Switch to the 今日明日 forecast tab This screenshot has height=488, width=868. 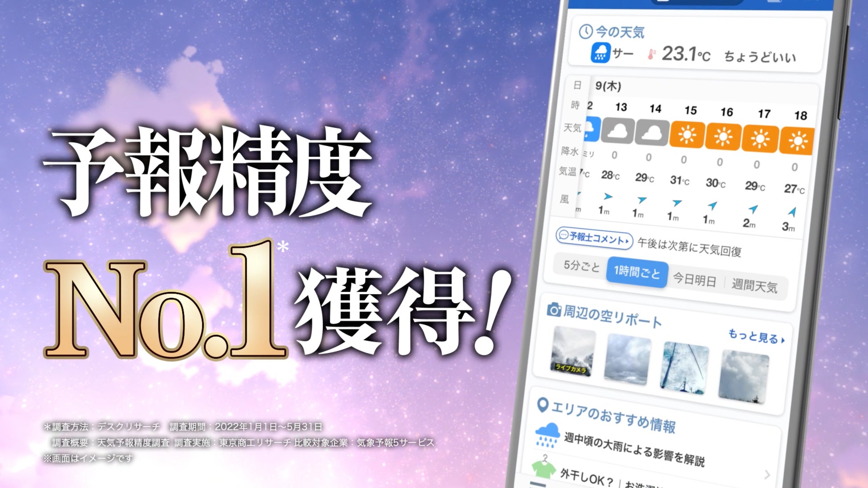tap(694, 280)
